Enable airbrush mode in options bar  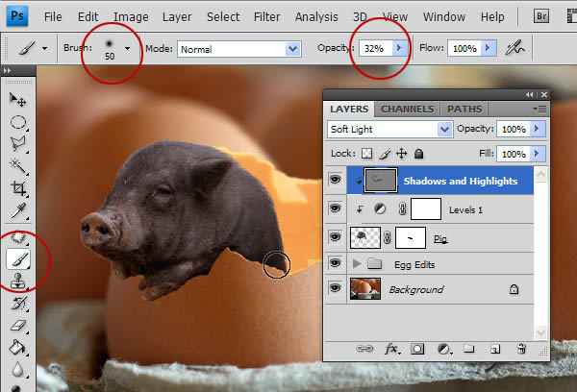515,48
